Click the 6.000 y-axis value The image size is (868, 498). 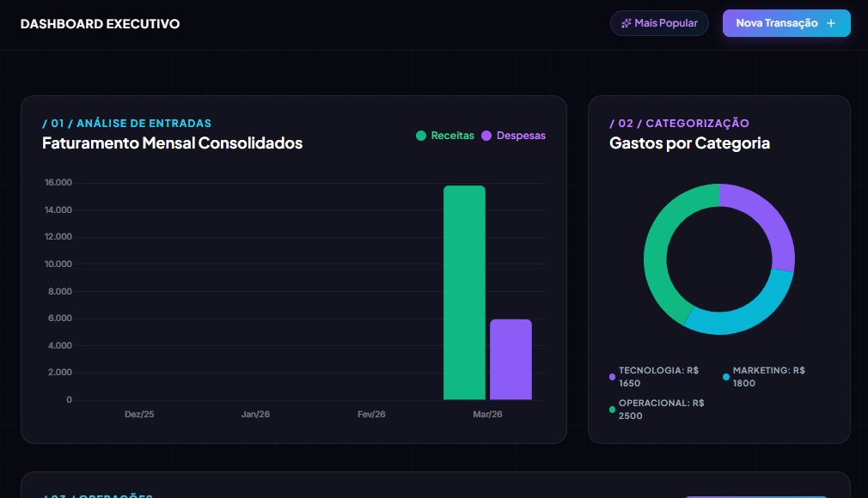(60, 319)
